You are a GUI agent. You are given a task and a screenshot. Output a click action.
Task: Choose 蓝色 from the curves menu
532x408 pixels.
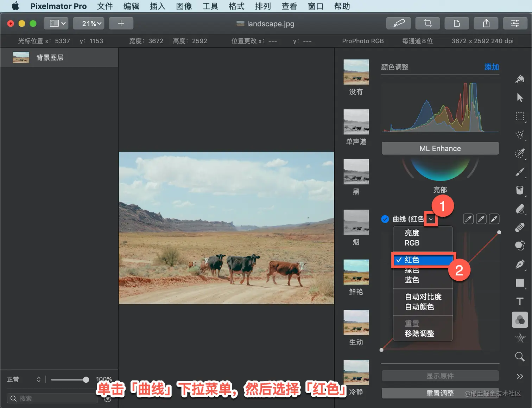coord(423,280)
